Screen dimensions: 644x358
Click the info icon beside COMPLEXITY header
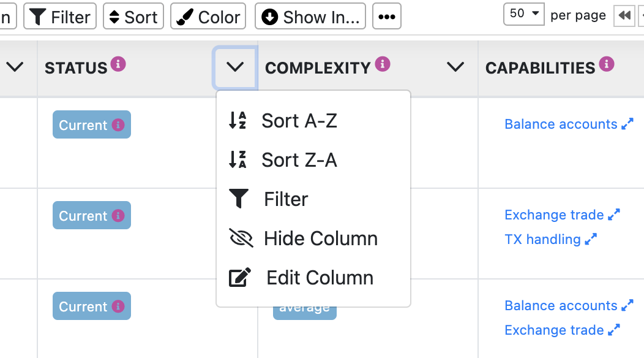pos(383,64)
